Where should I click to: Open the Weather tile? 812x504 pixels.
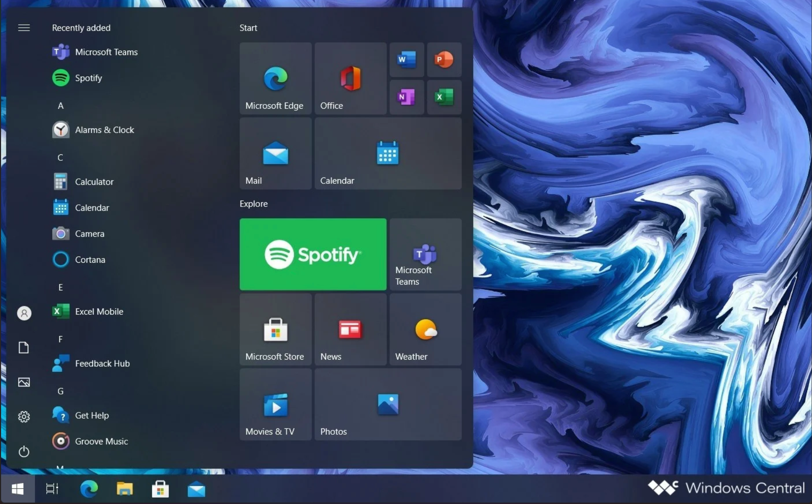pyautogui.click(x=425, y=329)
